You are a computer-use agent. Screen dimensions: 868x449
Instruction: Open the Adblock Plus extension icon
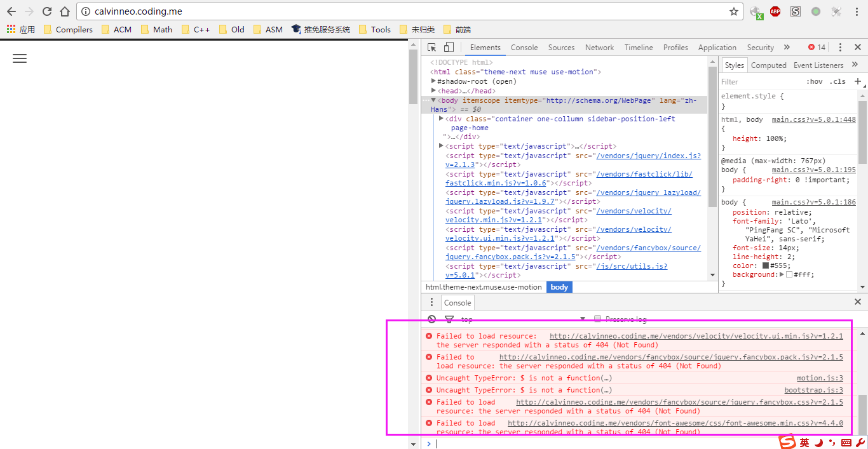tap(775, 11)
